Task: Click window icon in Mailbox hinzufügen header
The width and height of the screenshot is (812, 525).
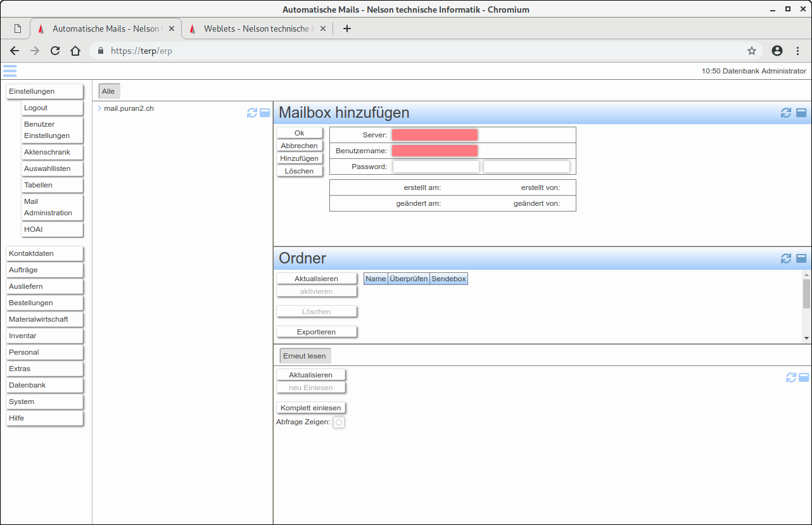Action: coord(801,113)
